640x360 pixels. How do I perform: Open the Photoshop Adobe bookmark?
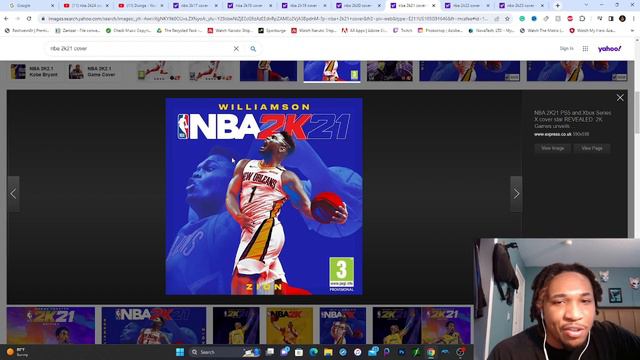click(440, 31)
